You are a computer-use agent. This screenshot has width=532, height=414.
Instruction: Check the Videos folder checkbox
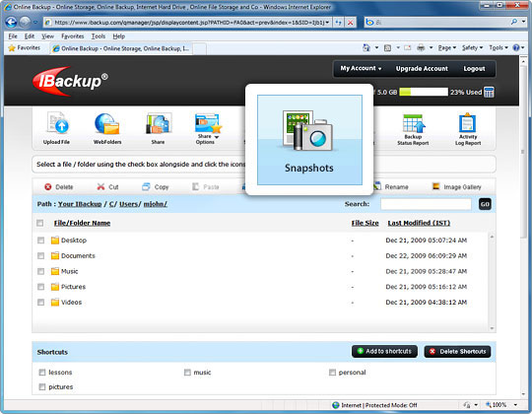[40, 302]
